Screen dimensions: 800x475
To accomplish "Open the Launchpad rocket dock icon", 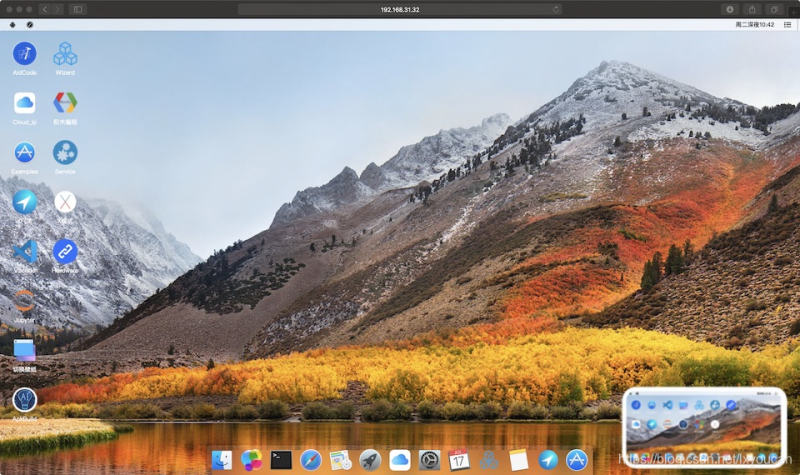I will [370, 460].
